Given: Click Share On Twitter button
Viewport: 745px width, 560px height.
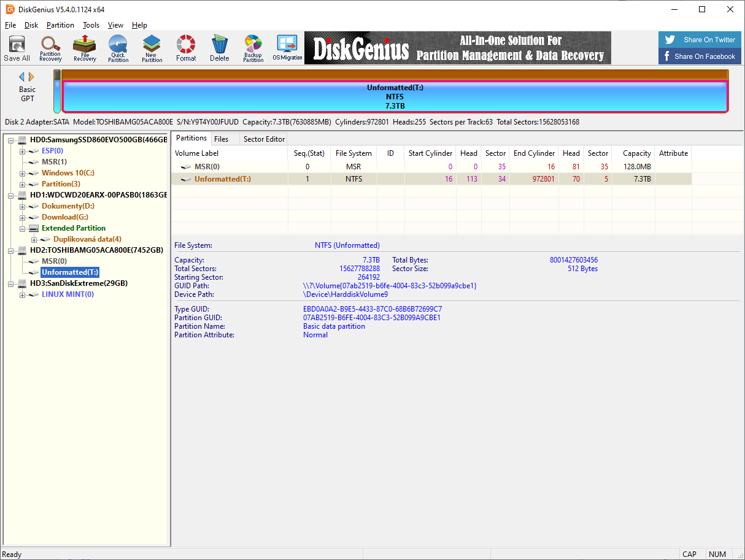Looking at the screenshot, I should click(700, 40).
